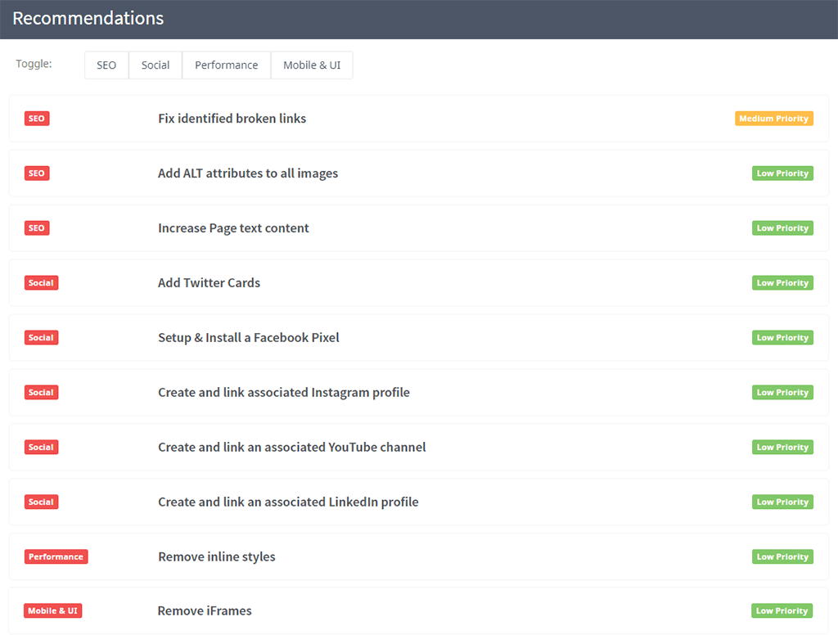Expand the 'Remove iFrames' recommendation
Viewport: 838px width, 644px height.
coord(205,611)
